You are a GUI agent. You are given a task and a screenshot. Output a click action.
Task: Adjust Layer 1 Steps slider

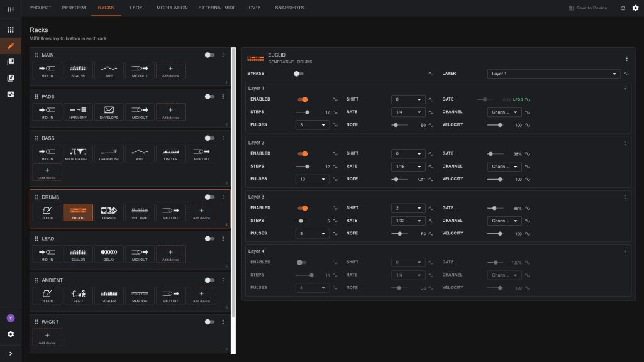point(304,112)
